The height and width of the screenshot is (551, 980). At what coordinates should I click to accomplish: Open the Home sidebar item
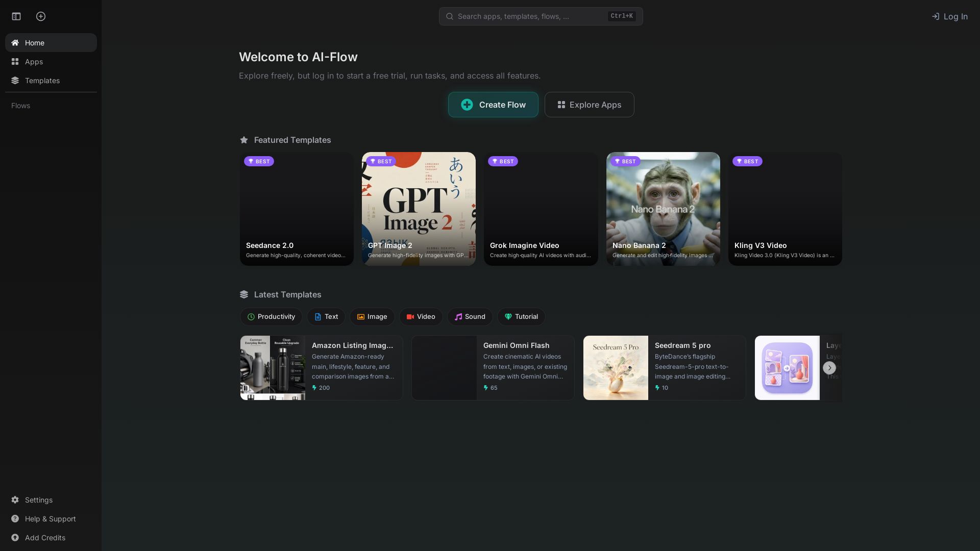coord(51,43)
